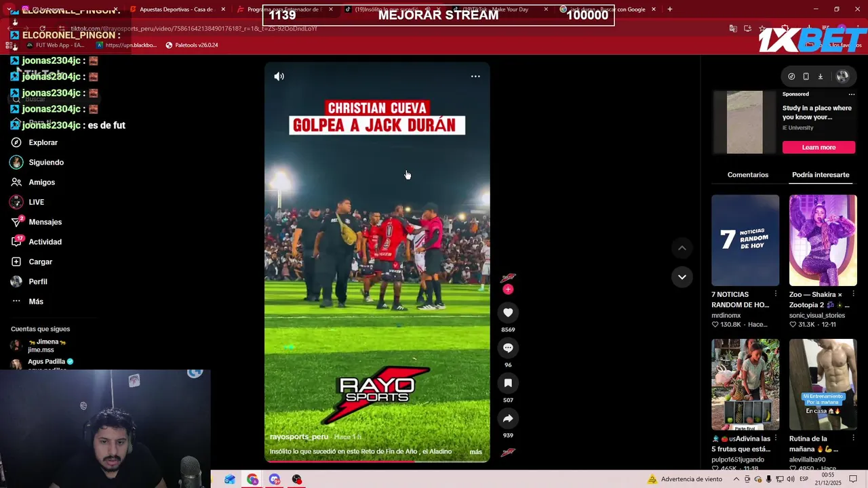Open the 'Advertencia de viento' weather widget

686,479
